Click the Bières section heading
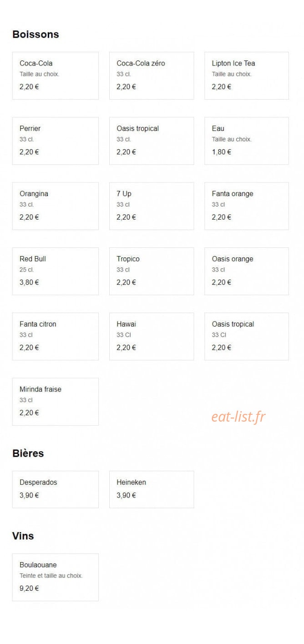Screen dimensions: 304x644 [x=28, y=453]
